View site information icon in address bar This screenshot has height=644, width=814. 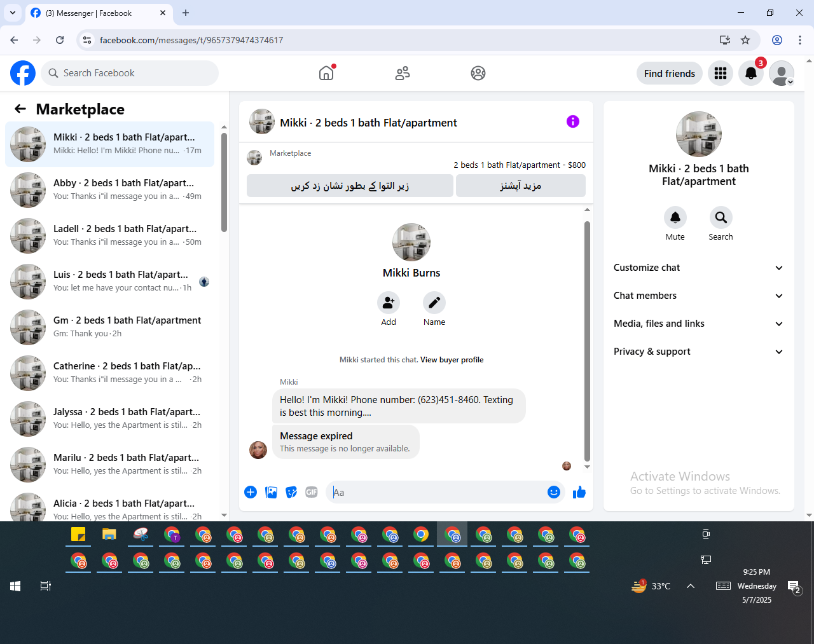coord(87,40)
